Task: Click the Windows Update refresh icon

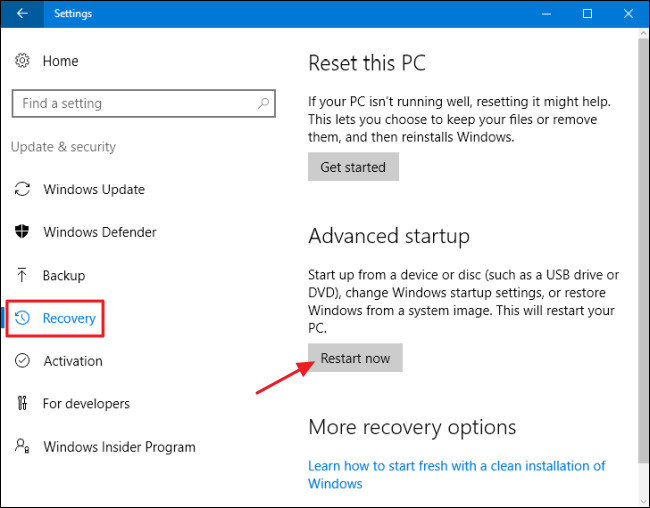Action: (x=22, y=189)
